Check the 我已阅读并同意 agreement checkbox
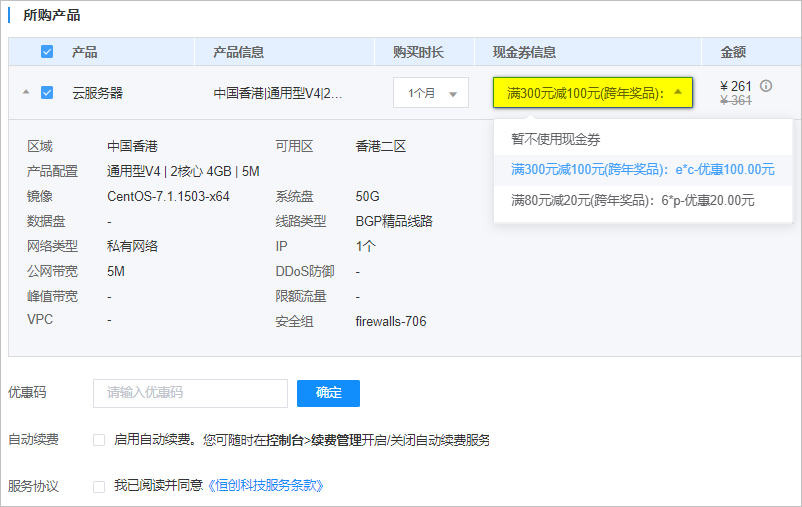Screen dimensions: 802x507 pos(99,486)
